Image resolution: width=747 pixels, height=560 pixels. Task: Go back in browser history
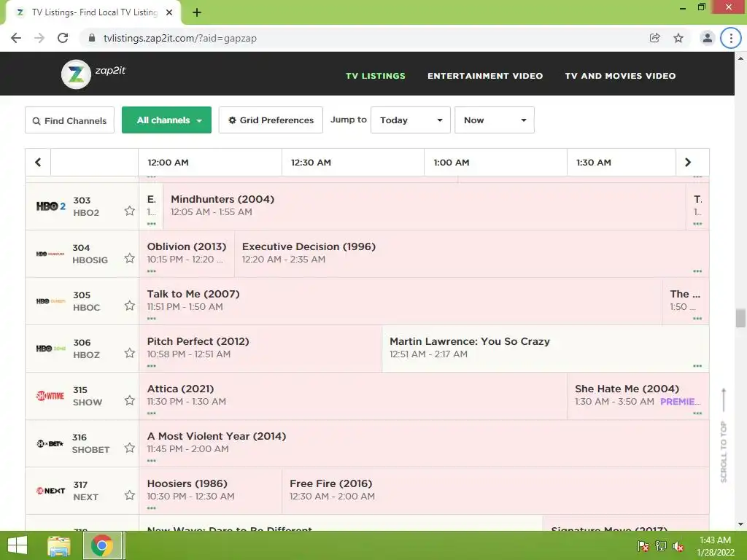pyautogui.click(x=16, y=38)
